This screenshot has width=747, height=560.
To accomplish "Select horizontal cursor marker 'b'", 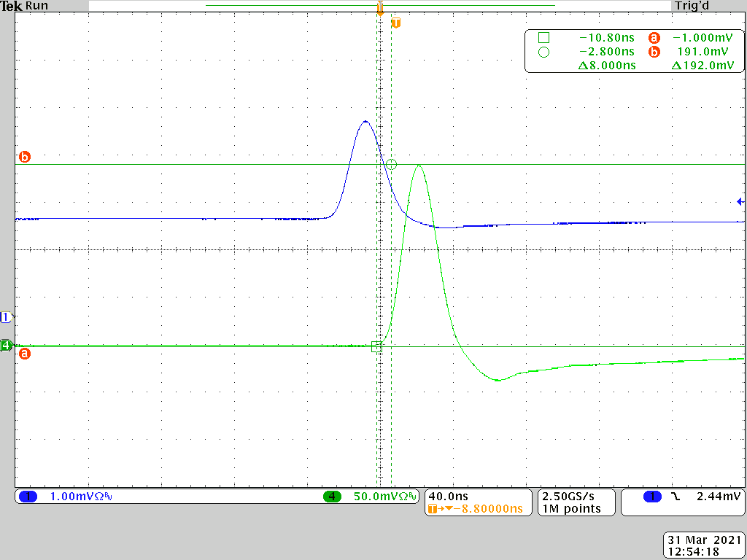I will pos(24,157).
